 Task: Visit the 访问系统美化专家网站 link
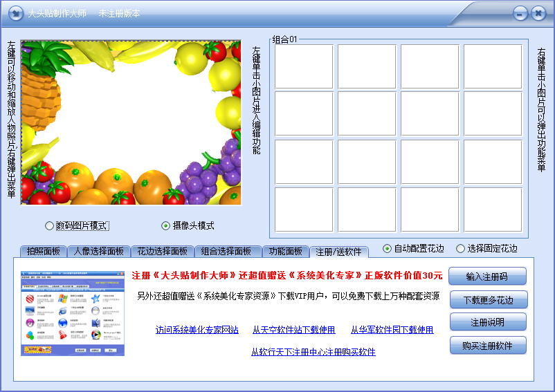coord(197,330)
